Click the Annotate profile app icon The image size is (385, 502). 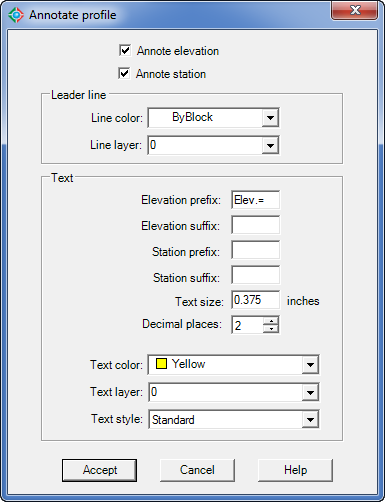click(x=16, y=15)
